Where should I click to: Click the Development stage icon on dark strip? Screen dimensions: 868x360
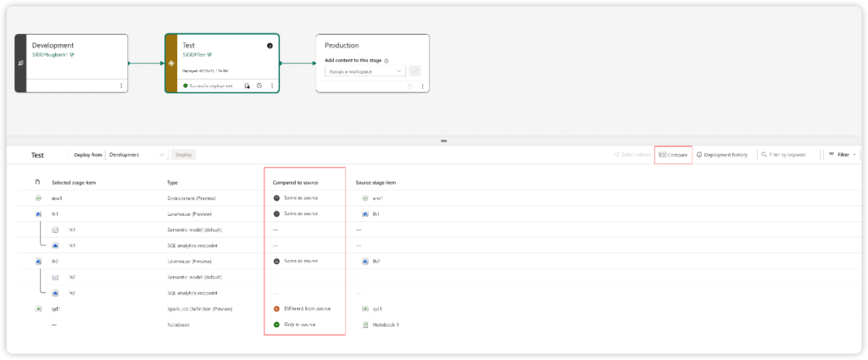[x=20, y=63]
